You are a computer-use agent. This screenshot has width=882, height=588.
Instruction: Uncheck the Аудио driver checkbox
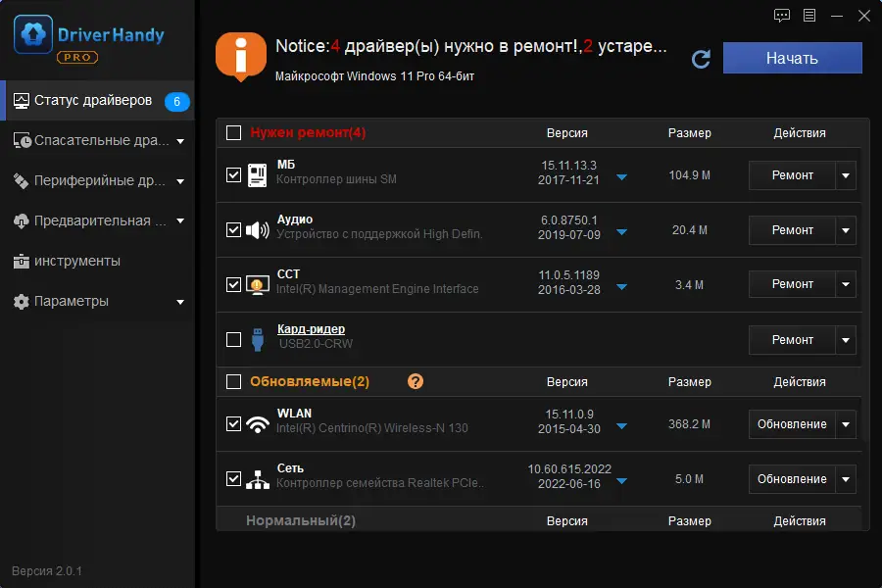click(233, 229)
